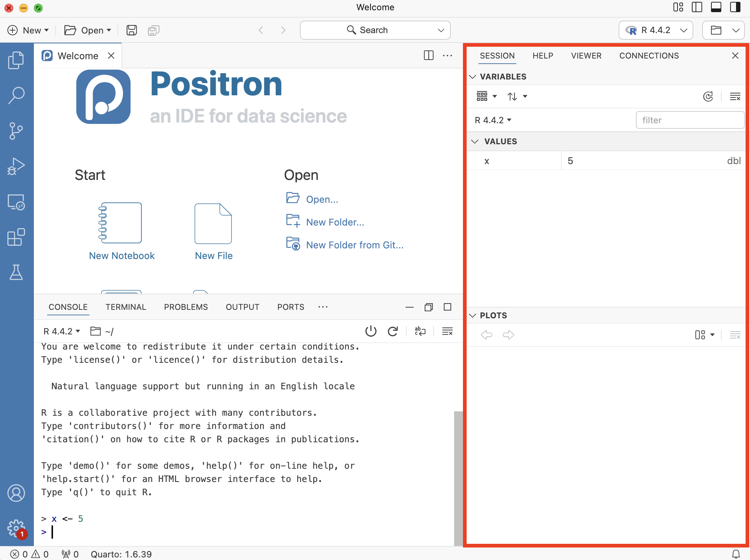This screenshot has width=750, height=560.
Task: Split the Welcome editor right
Action: click(x=429, y=56)
